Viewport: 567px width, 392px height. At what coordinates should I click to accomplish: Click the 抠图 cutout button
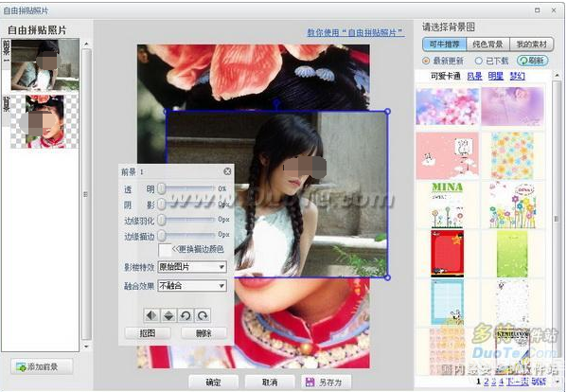(148, 333)
